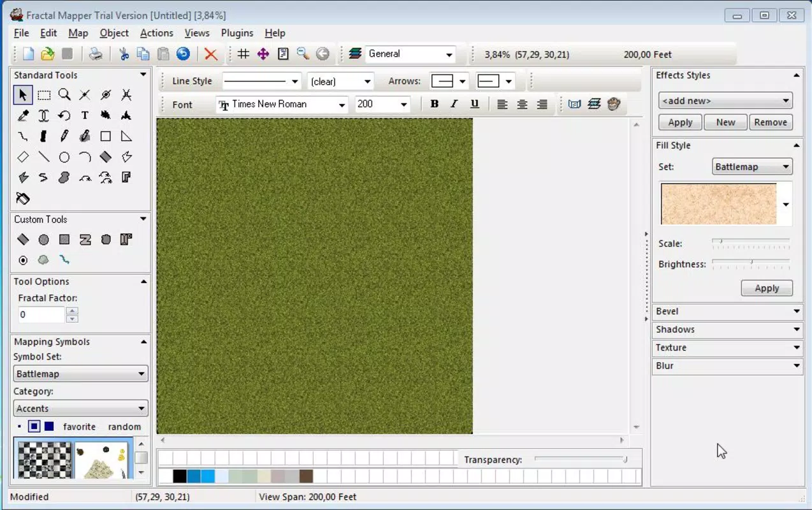Click the Fill Style Apply button
812x510 pixels.
(767, 288)
